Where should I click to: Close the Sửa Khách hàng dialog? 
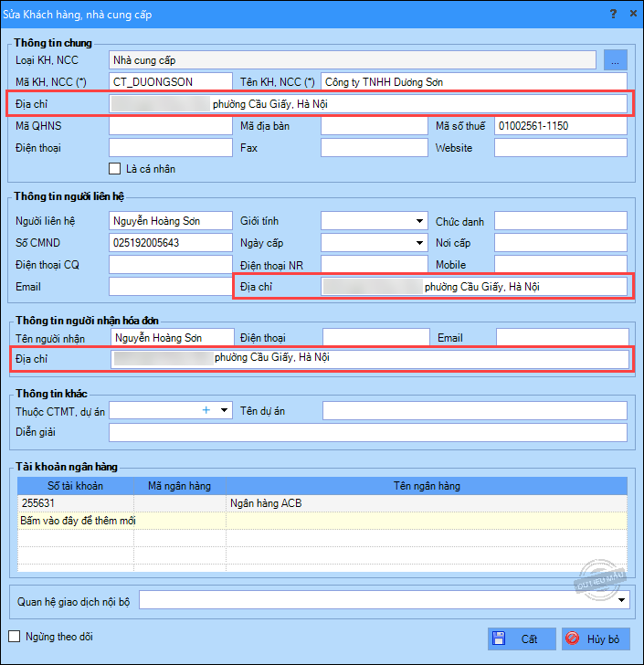coord(633,14)
